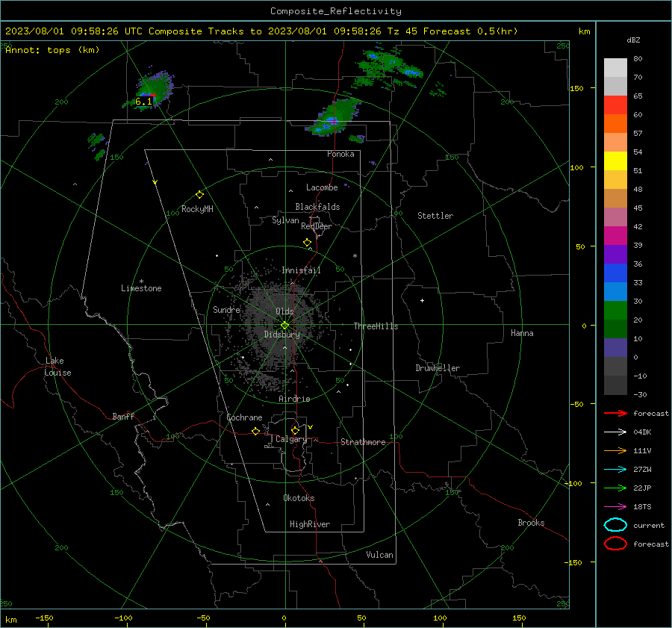Select the purple swatch in dBZ scale
This screenshot has width=672, height=628.
point(615,254)
